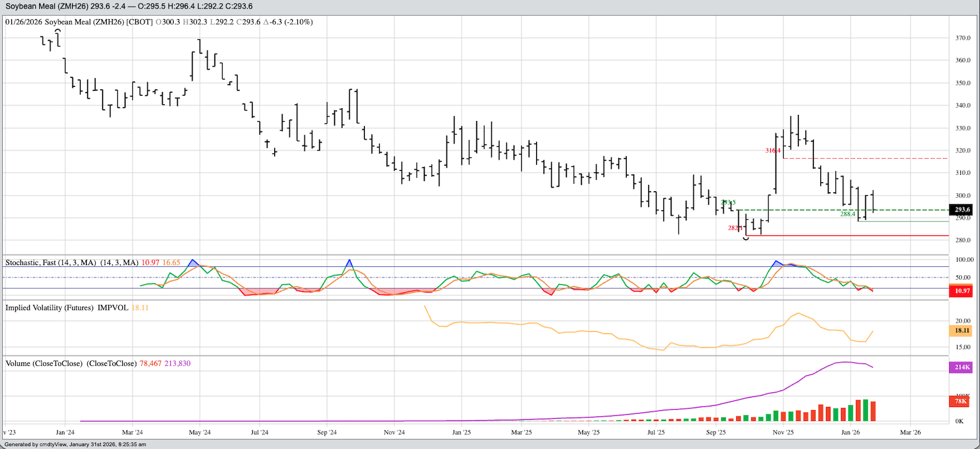Click the 370.0 price axis label

963,38
